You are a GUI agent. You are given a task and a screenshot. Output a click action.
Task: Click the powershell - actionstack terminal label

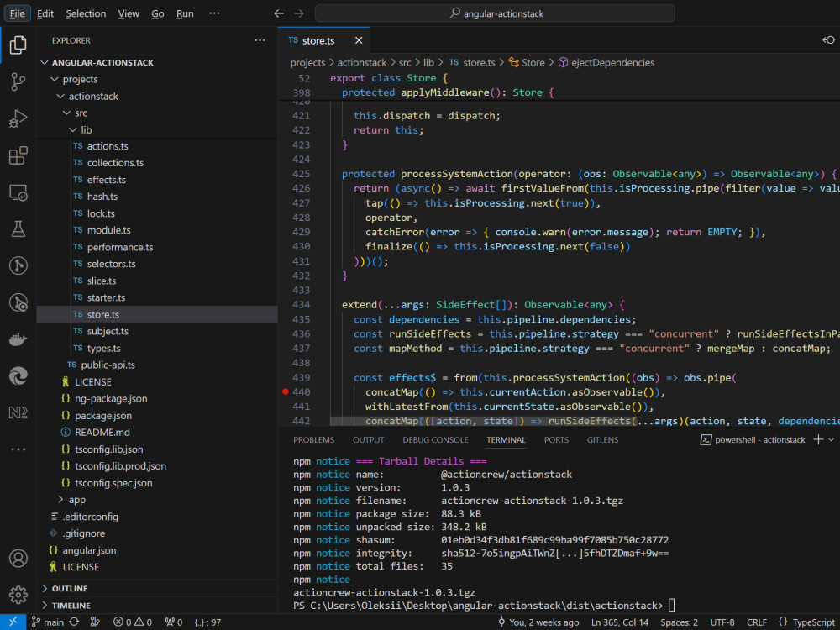(753, 440)
